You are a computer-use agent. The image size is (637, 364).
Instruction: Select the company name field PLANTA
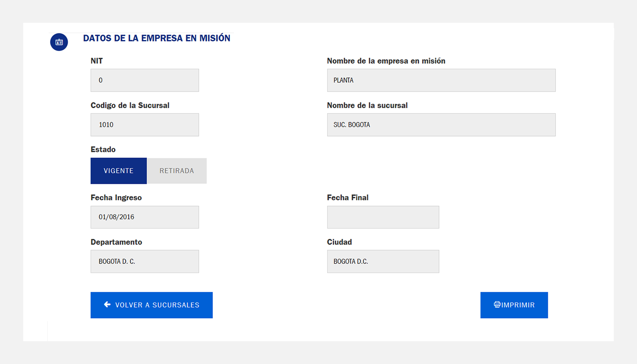[x=441, y=80]
